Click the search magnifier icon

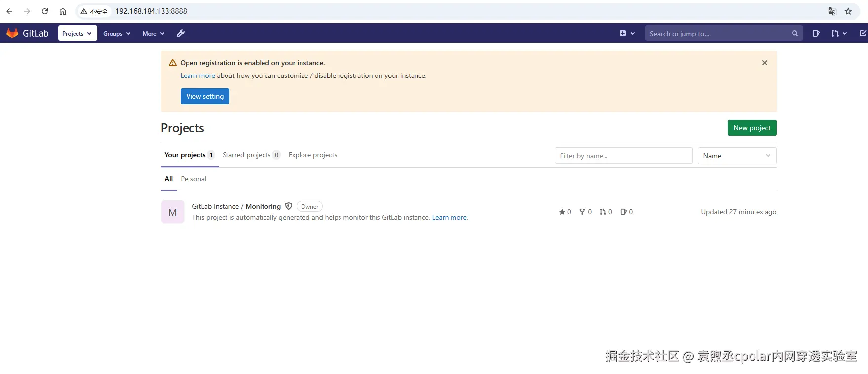[x=795, y=33]
